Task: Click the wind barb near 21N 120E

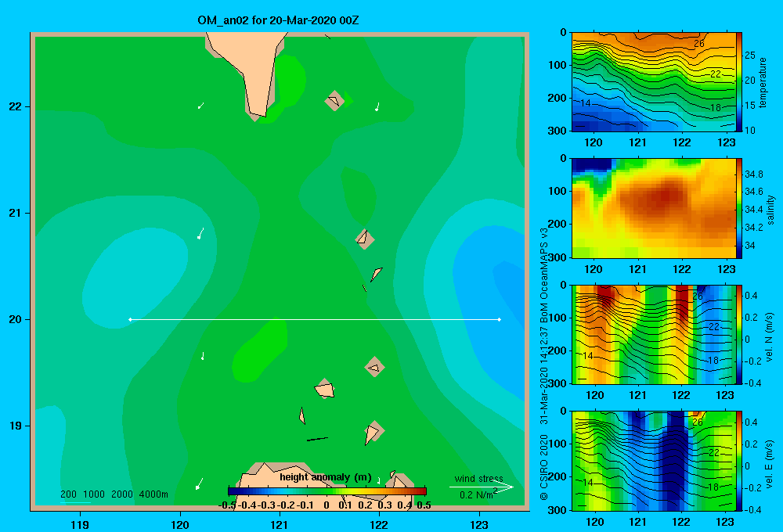Action: click(x=200, y=234)
